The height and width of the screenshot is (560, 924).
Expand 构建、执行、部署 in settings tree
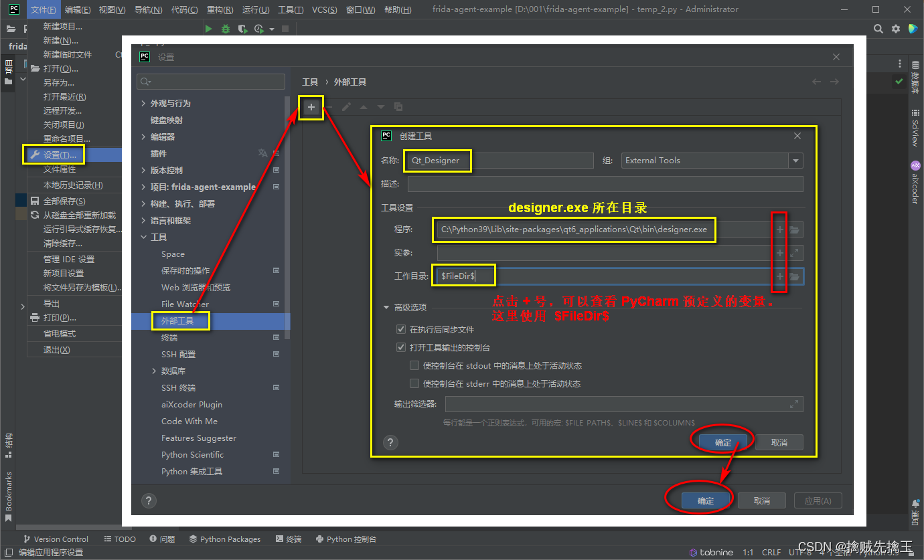pyautogui.click(x=143, y=203)
